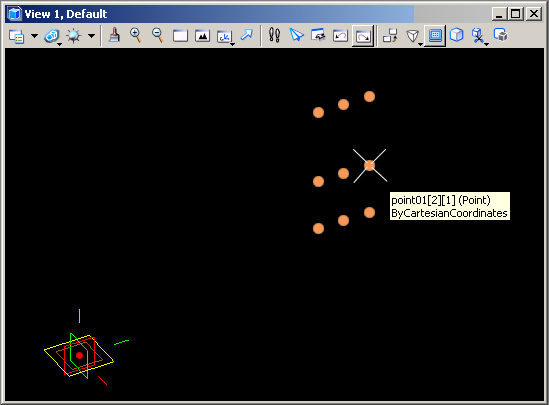Select the Pan View blue arrow tool
This screenshot has height=405, width=549.
pyautogui.click(x=246, y=35)
